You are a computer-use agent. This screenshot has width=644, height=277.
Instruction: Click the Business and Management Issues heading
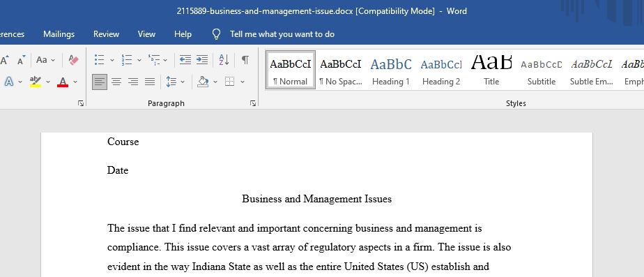316,200
